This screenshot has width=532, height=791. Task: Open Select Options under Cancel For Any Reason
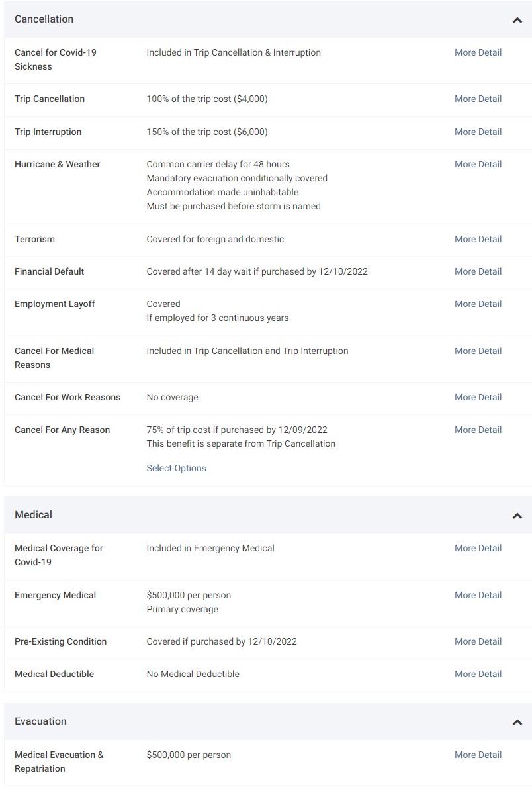coord(176,468)
